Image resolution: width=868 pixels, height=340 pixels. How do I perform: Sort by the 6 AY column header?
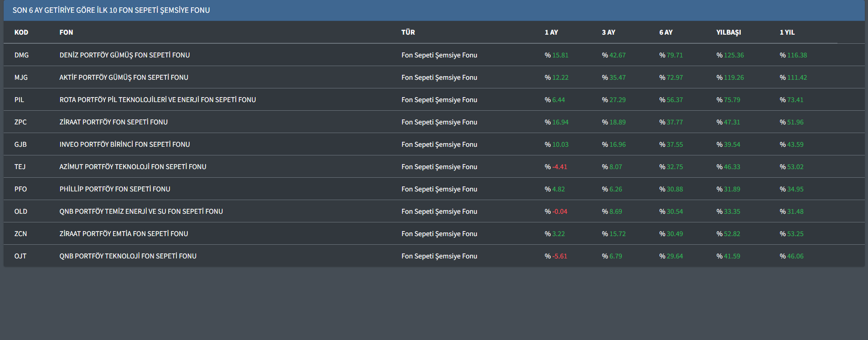(x=666, y=32)
